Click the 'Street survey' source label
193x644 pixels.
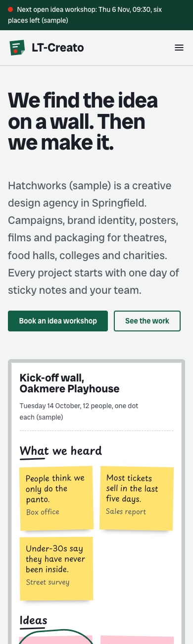click(48, 583)
